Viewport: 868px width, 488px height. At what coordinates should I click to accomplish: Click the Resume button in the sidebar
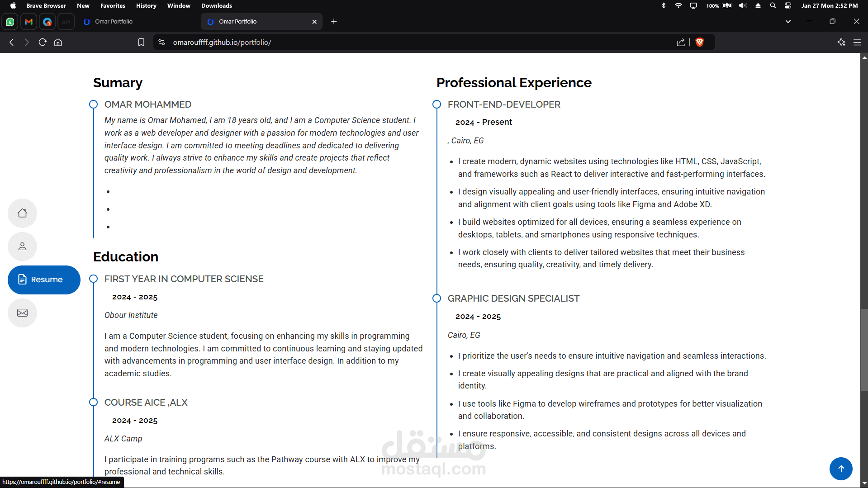pos(44,280)
